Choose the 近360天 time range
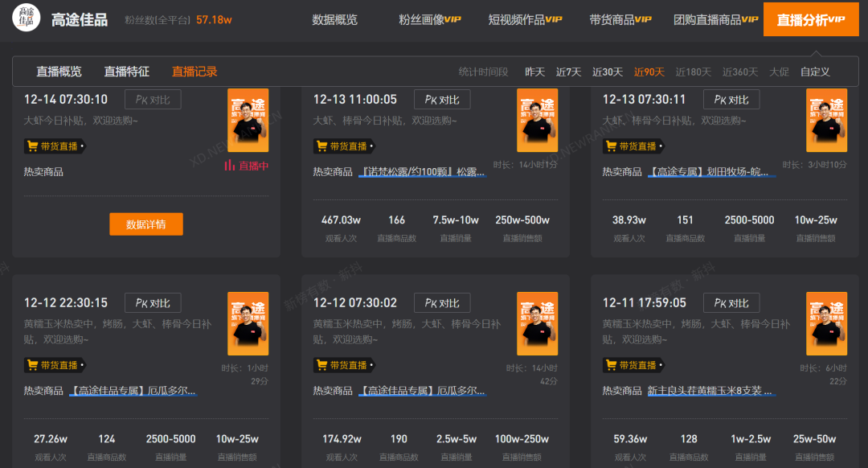 (740, 72)
